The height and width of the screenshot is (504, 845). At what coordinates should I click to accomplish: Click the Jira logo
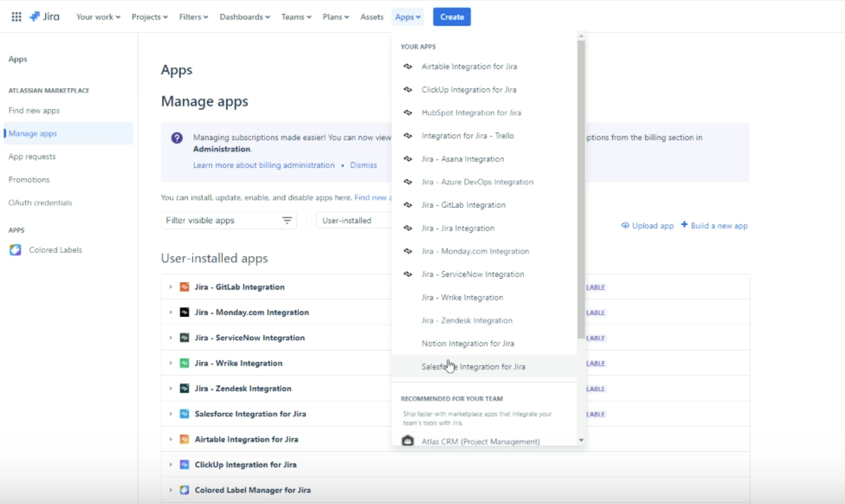point(45,17)
